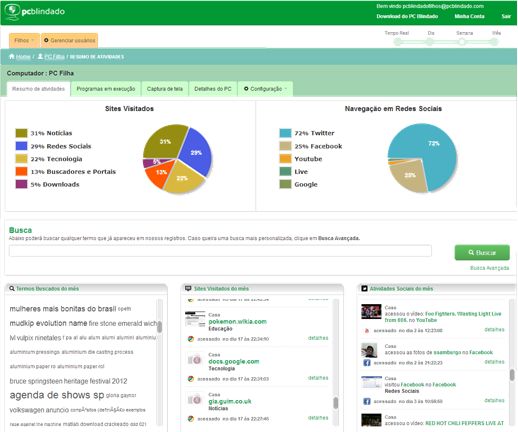
Task: Go to PC Filha breadcrumb link
Action: click(54, 57)
